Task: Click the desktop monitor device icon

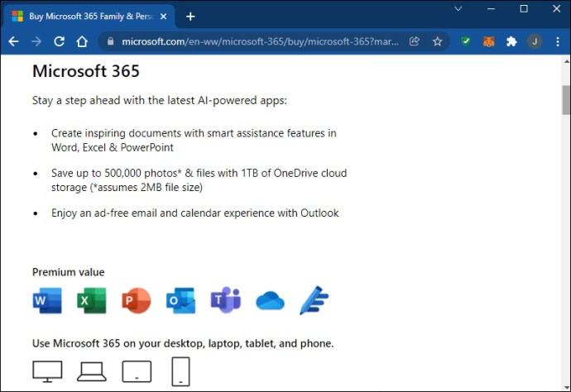Action: 47,371
